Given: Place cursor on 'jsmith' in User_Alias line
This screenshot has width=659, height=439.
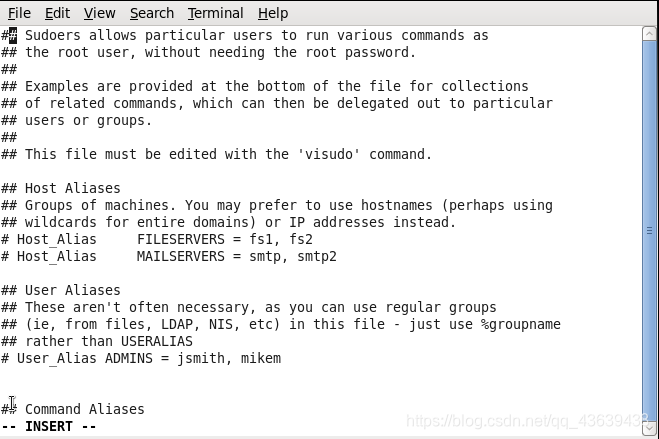Looking at the screenshot, I should (200, 358).
